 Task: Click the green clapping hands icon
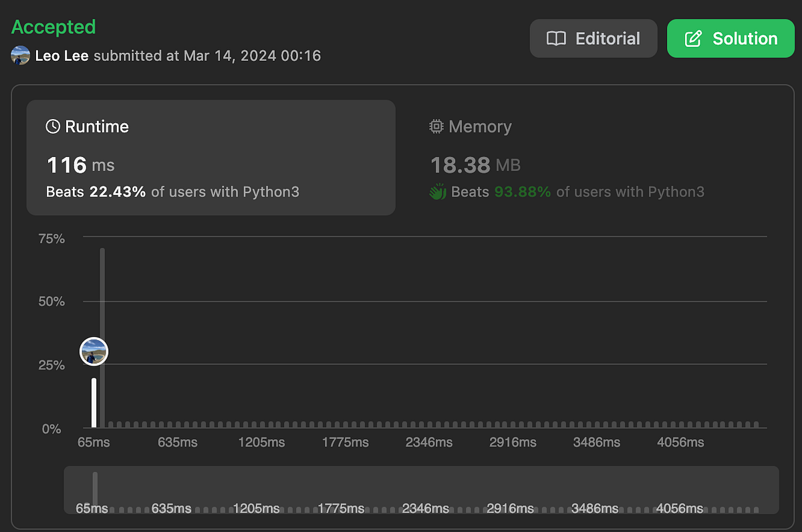(438, 192)
